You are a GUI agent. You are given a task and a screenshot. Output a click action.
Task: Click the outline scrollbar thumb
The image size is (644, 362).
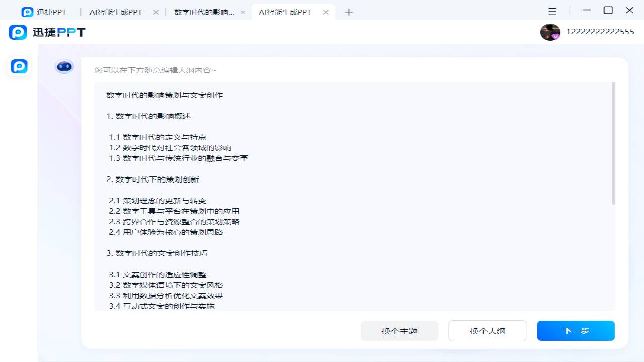click(x=613, y=143)
